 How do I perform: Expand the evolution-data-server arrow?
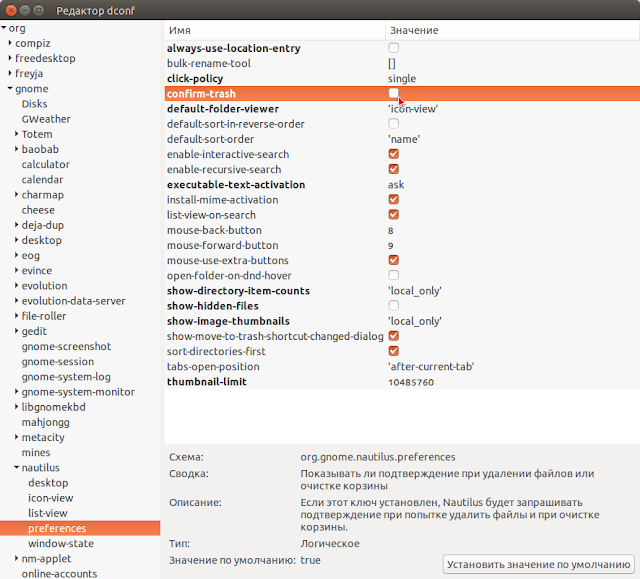(16, 300)
